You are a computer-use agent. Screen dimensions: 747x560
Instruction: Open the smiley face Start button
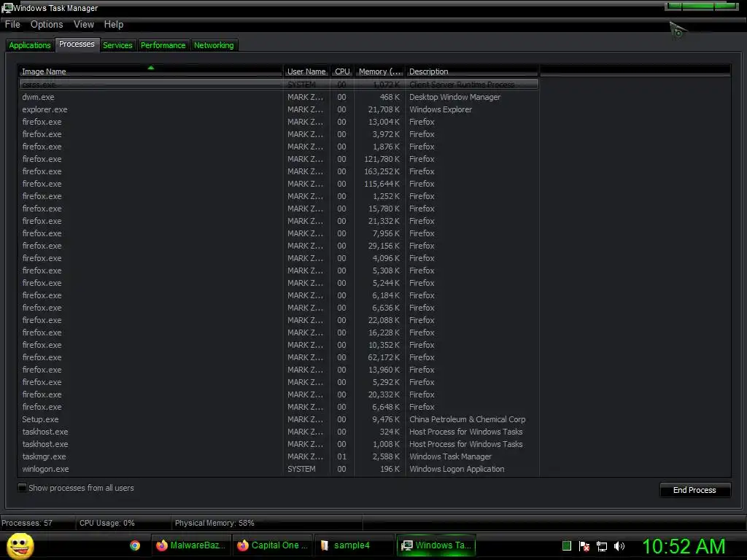coord(20,545)
